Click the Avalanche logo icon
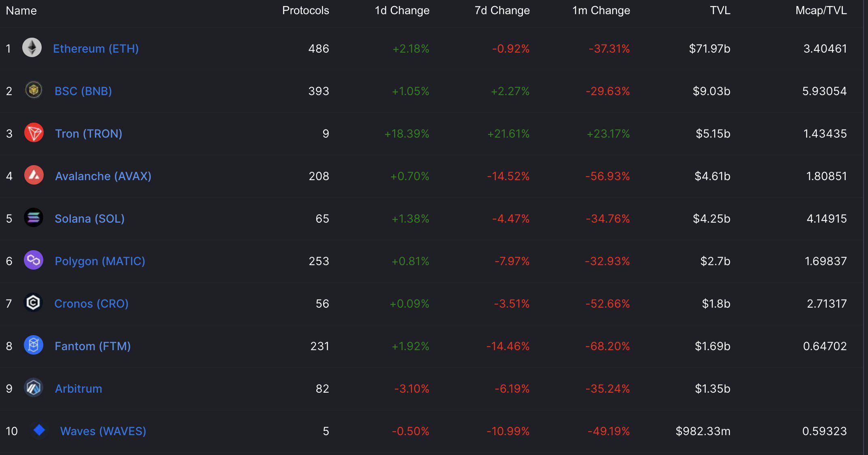 [x=34, y=175]
